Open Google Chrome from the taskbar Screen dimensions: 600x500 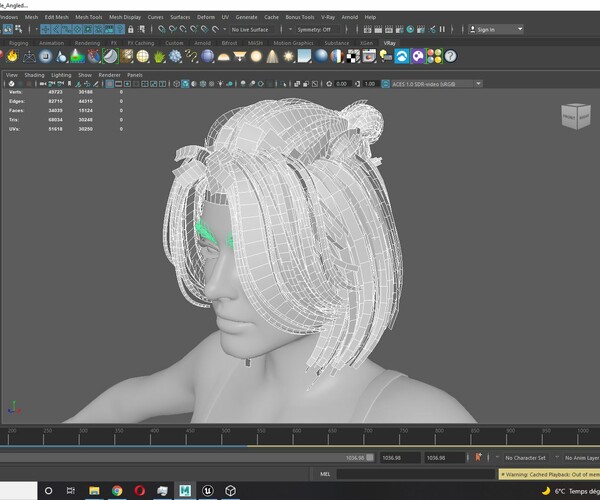point(117,490)
